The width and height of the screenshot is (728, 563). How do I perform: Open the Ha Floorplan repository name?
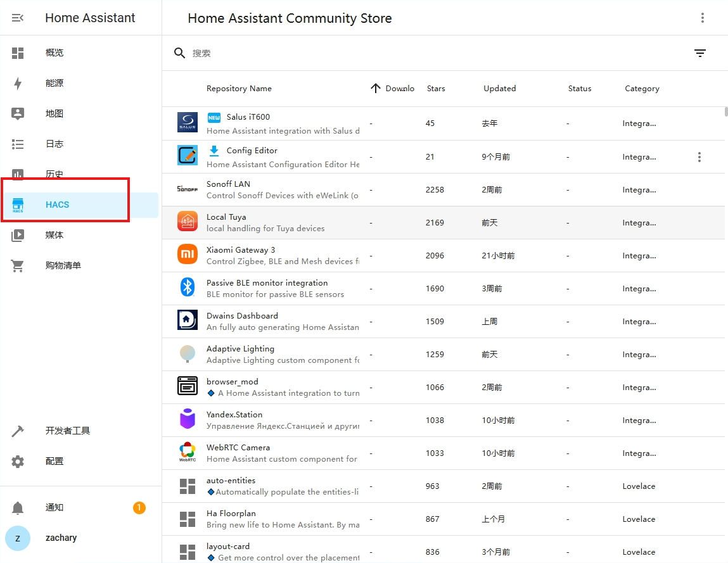[231, 514]
